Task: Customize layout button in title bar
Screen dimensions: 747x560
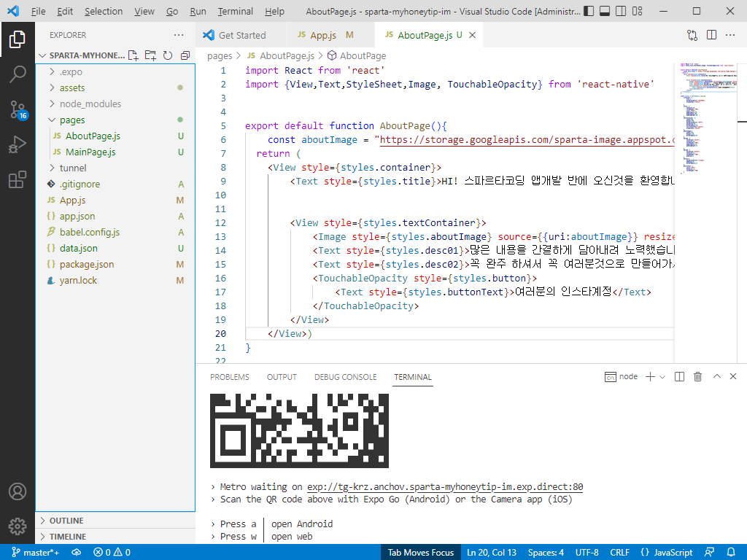Action: click(x=638, y=10)
